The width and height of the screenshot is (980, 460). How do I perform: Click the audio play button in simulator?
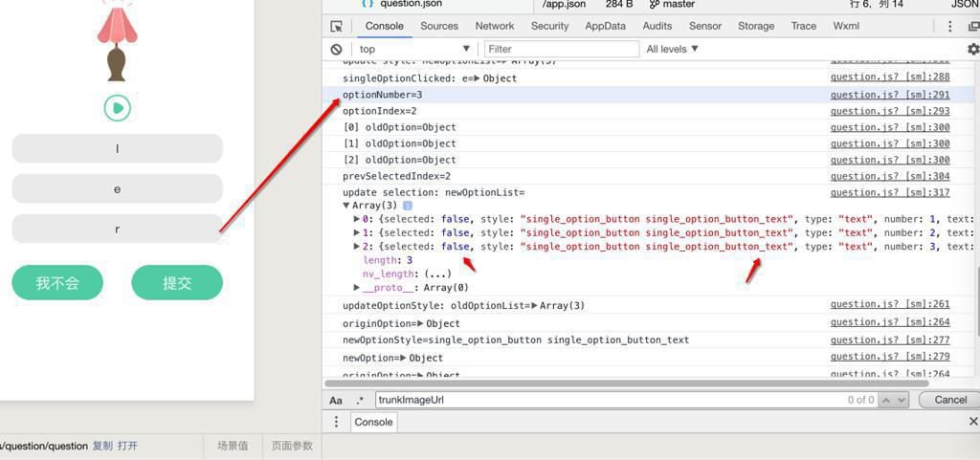117,108
